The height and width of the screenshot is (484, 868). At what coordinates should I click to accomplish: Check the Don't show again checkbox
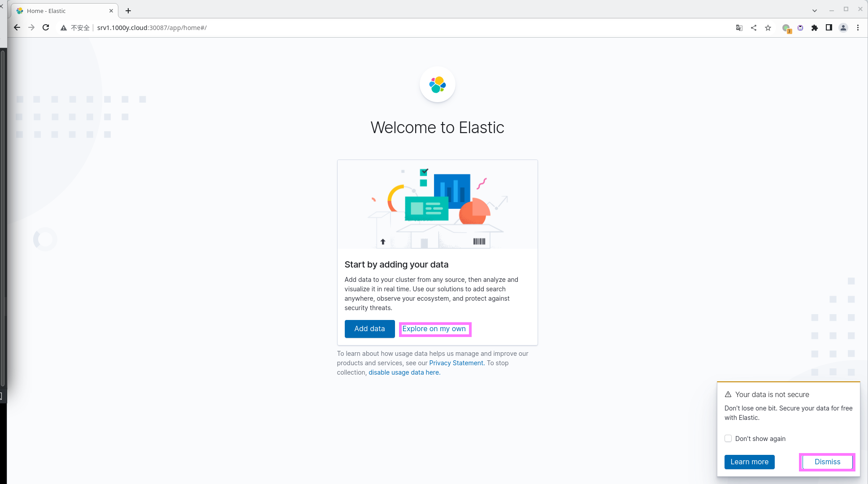pyautogui.click(x=728, y=438)
